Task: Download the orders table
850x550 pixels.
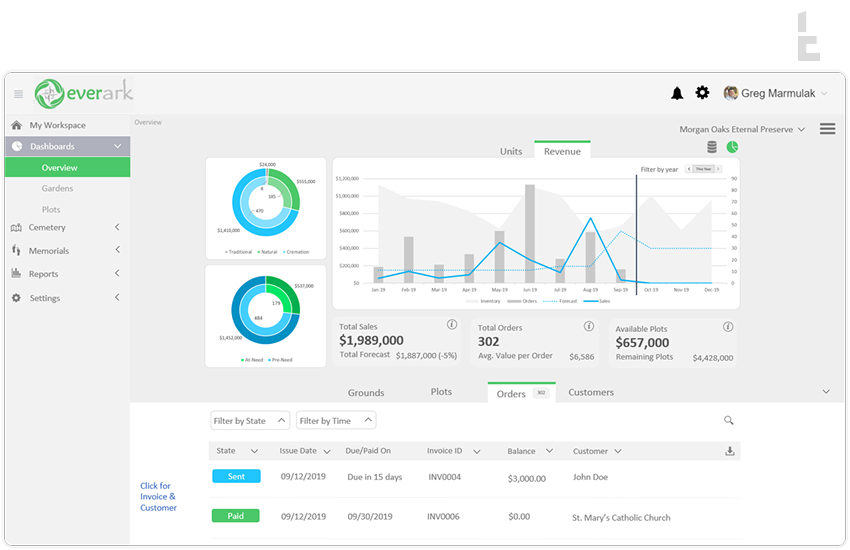Action: pyautogui.click(x=730, y=451)
